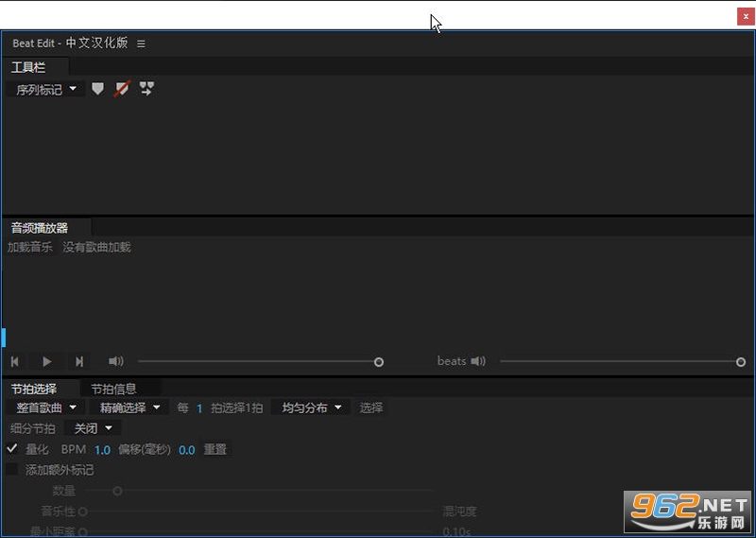Click the remove markers icon with red slash
This screenshot has height=538, width=756.
click(121, 89)
